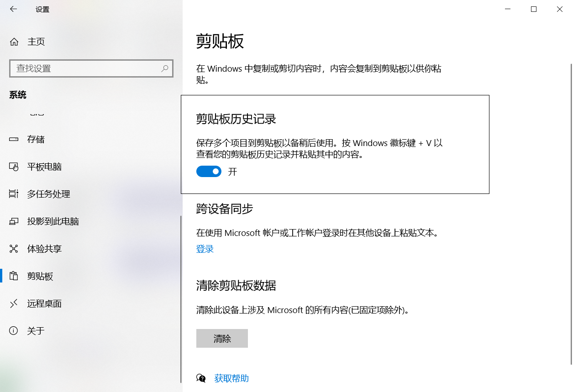
Task: Click the 获取帮助 help person icon
Action: 201,378
